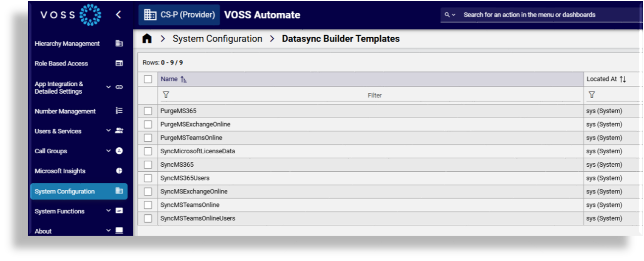
Task: Sort by Located At arrows icon
Action: [x=623, y=79]
